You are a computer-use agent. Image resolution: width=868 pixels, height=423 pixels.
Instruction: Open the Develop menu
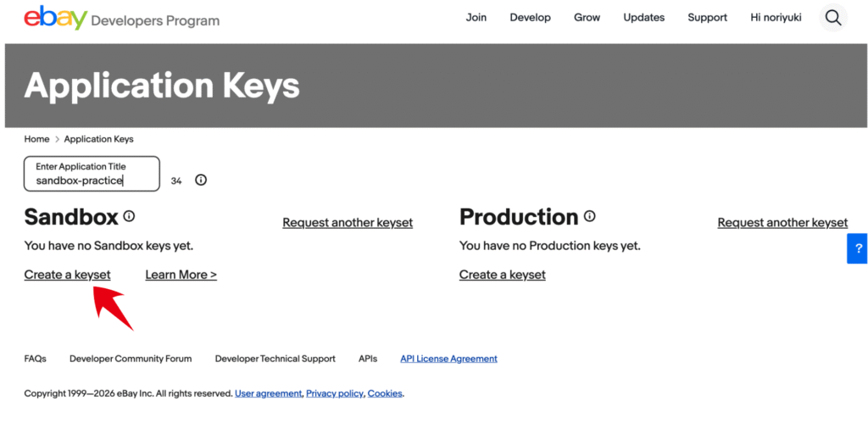coord(531,18)
